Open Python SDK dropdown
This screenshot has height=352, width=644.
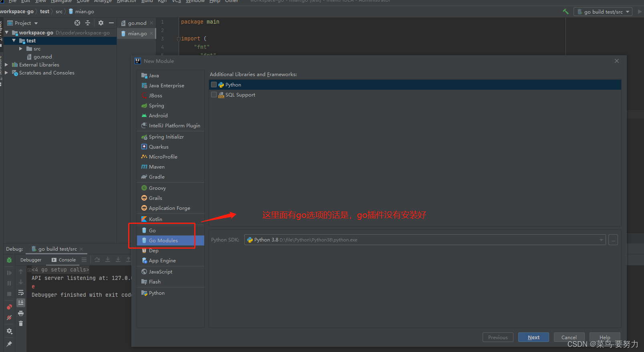[425, 239]
